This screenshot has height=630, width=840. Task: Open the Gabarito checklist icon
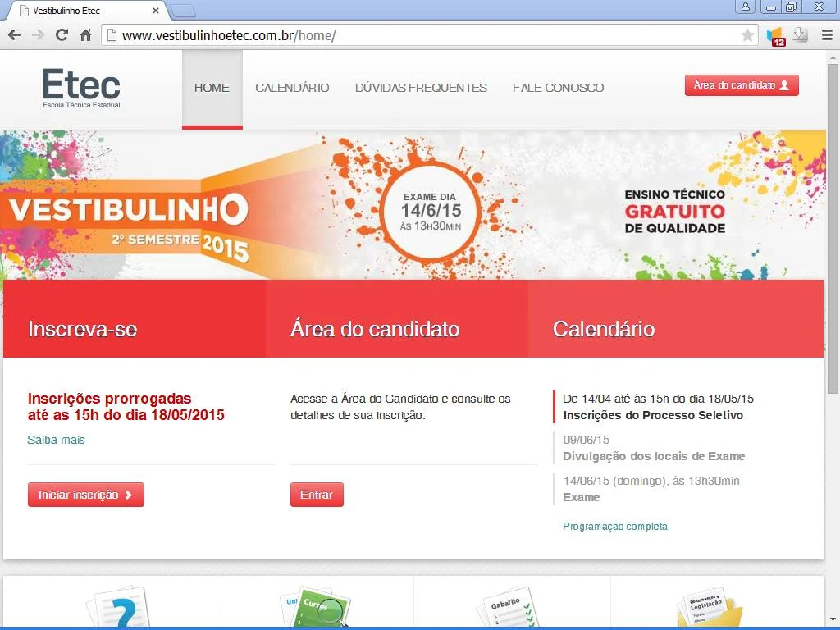pyautogui.click(x=507, y=608)
